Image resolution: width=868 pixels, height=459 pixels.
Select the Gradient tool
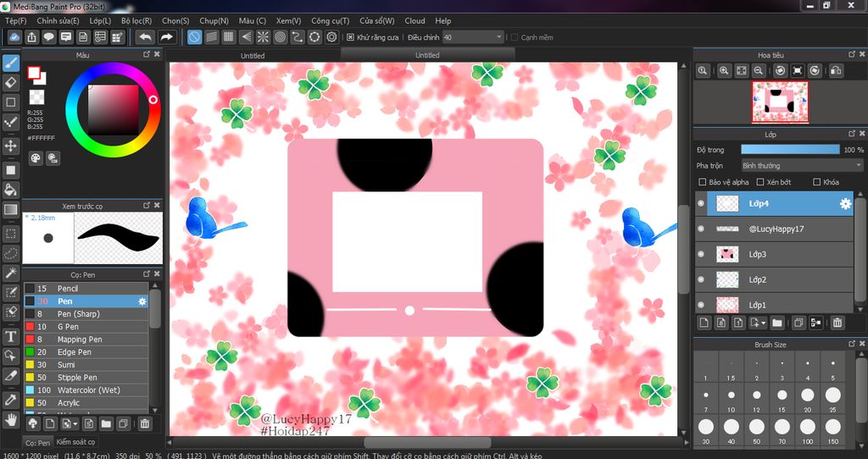coord(10,209)
